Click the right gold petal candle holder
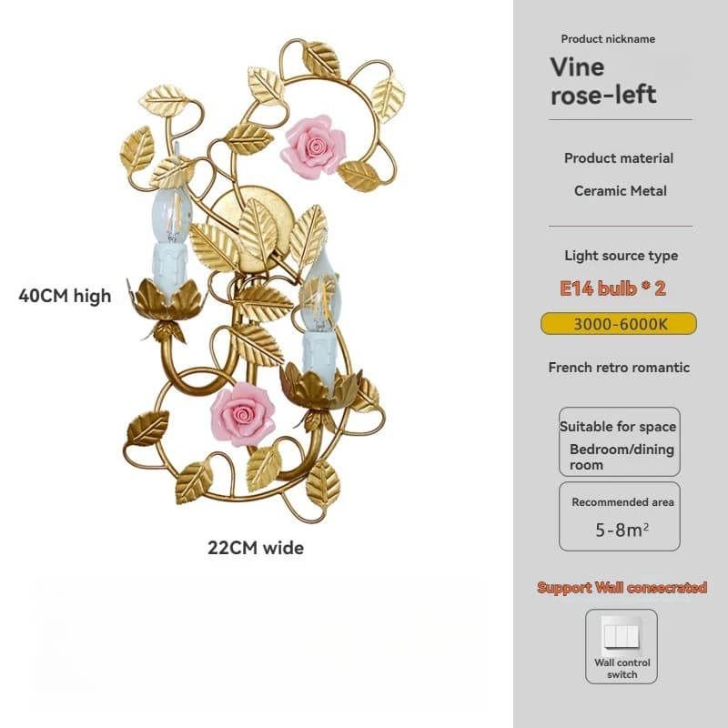 321,386
